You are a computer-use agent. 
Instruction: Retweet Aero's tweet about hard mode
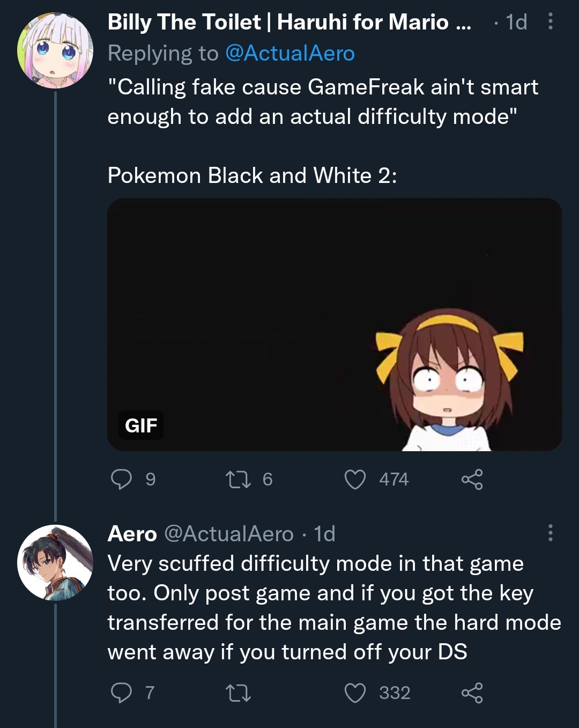(238, 693)
